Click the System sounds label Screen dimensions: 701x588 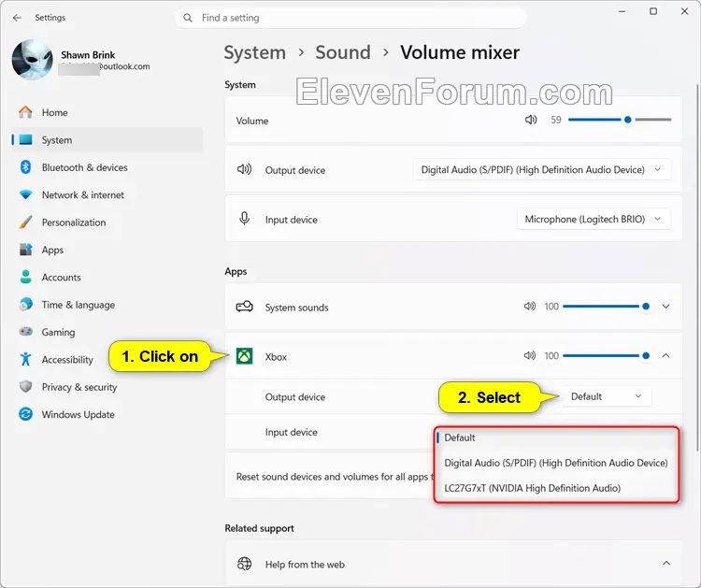click(x=296, y=308)
